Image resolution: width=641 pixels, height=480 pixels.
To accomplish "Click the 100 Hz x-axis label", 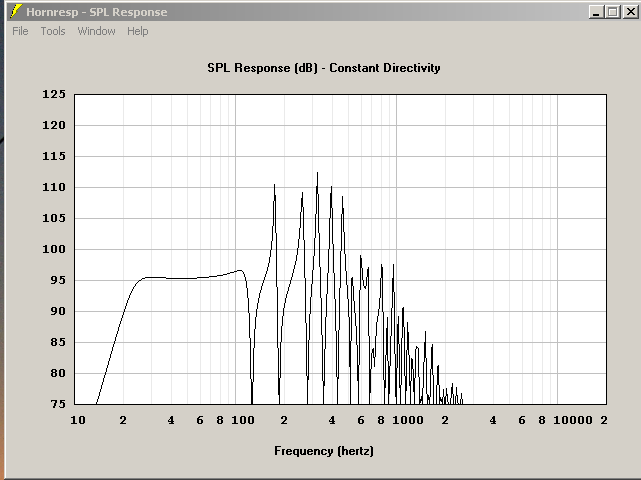I will 243,420.
